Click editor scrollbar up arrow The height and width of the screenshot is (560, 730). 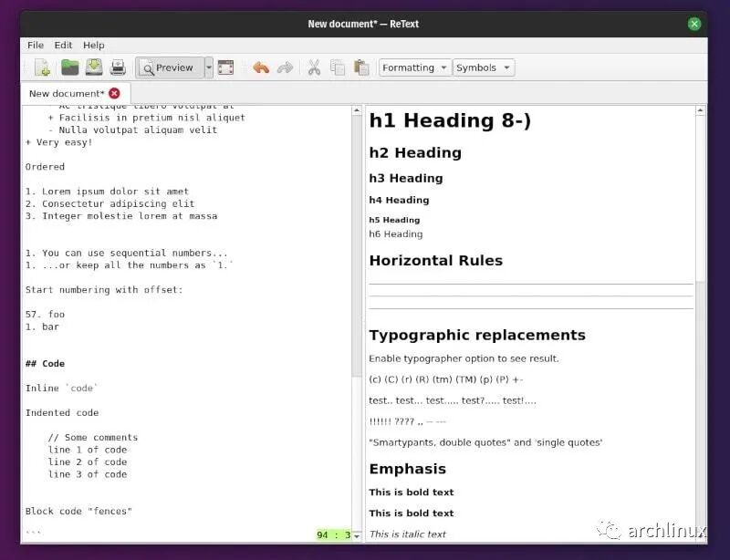point(357,110)
